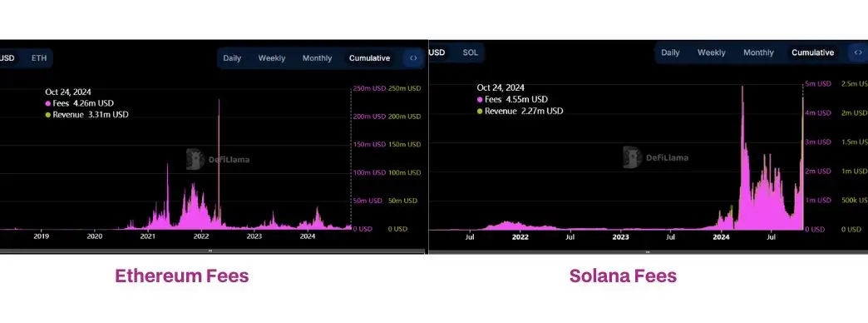
Task: Select Monthly view in Solana chart
Action: (x=758, y=52)
